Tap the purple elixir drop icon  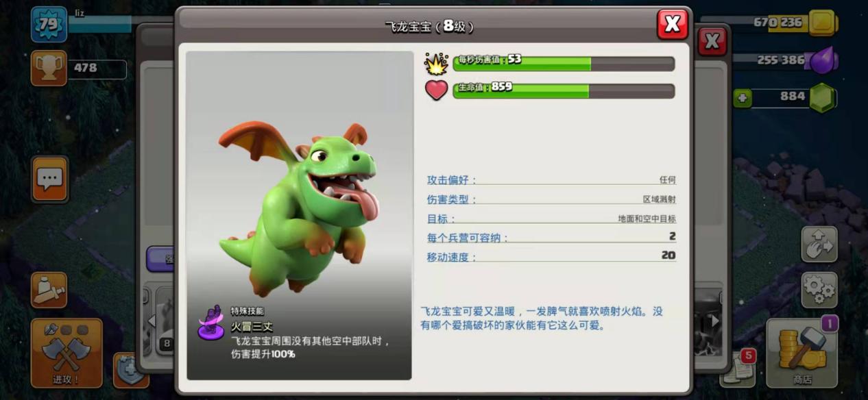pos(821,60)
